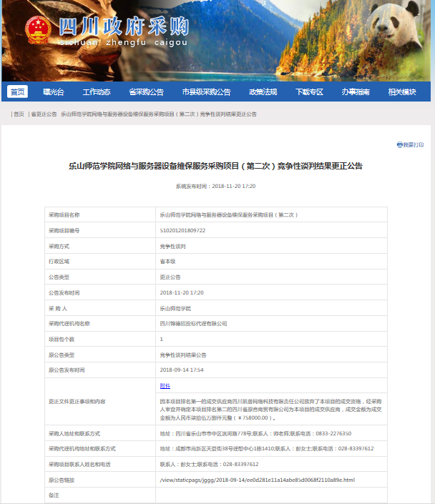This screenshot has width=435, height=504.
Task: Open the 附件 attachment link
Action: pyautogui.click(x=165, y=386)
